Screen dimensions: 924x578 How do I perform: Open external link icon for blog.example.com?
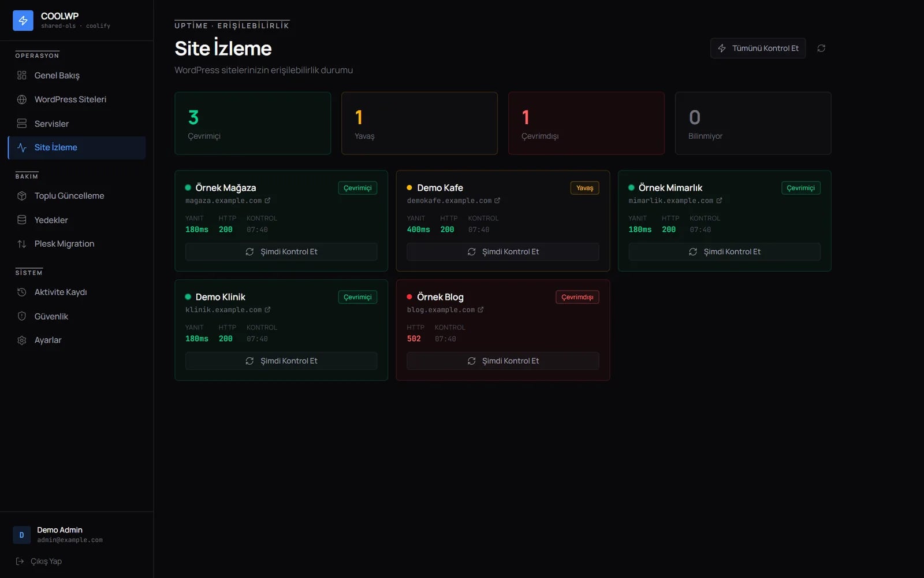(480, 310)
